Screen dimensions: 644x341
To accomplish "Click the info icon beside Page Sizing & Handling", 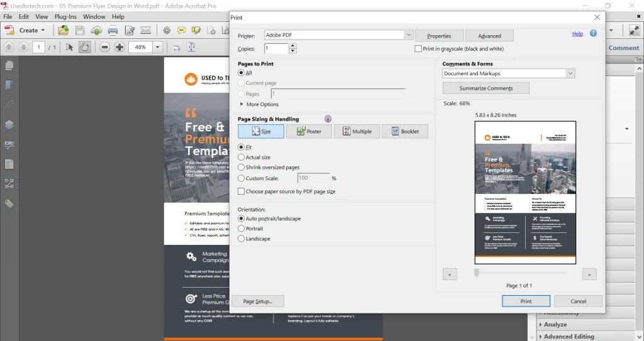I will pos(328,119).
